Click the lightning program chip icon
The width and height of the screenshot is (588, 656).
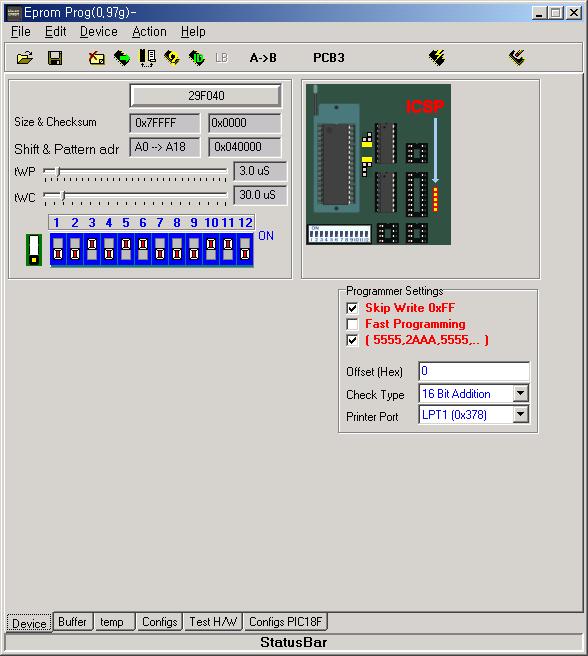coord(437,58)
